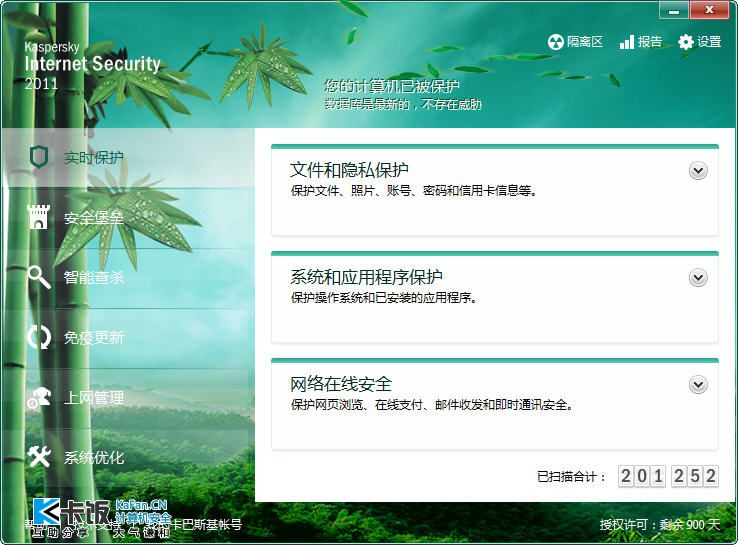Viewport: 738px width, 545px height.
Task: Open the 卡巴斯基帐号 link
Action: point(206,524)
